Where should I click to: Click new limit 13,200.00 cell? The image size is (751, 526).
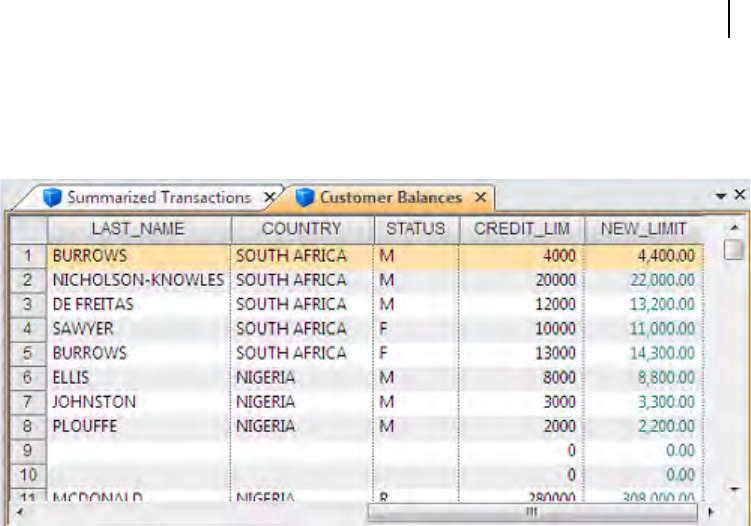point(644,305)
